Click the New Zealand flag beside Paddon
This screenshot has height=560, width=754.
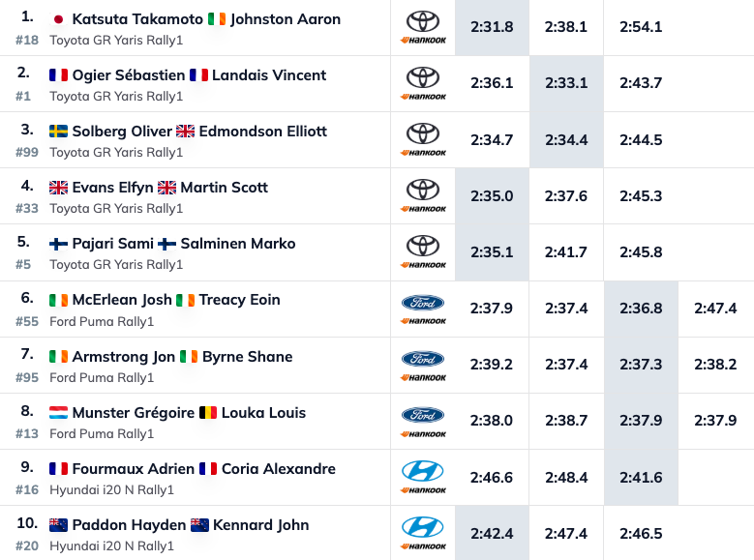[58, 525]
